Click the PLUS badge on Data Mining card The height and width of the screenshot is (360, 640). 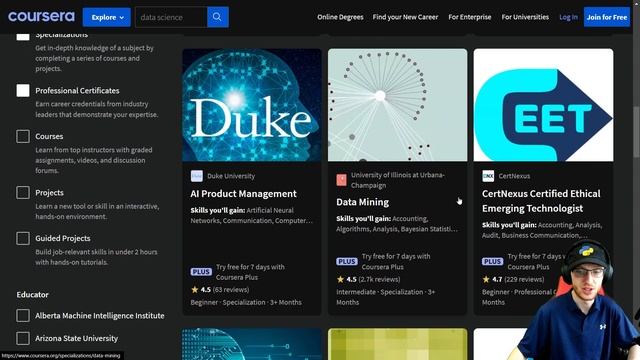(x=347, y=261)
